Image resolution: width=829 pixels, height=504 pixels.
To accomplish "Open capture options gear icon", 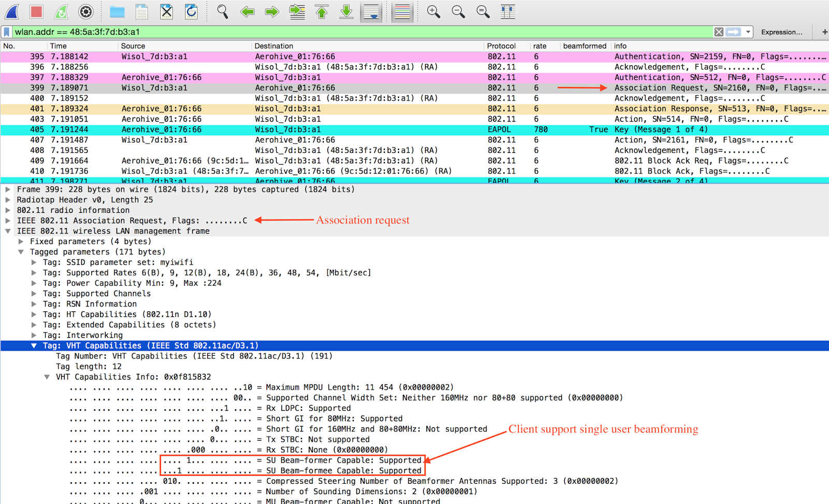I will (x=86, y=11).
